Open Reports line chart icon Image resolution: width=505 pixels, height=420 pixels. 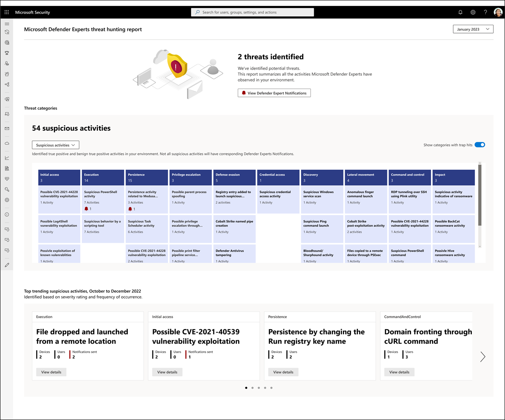7,158
